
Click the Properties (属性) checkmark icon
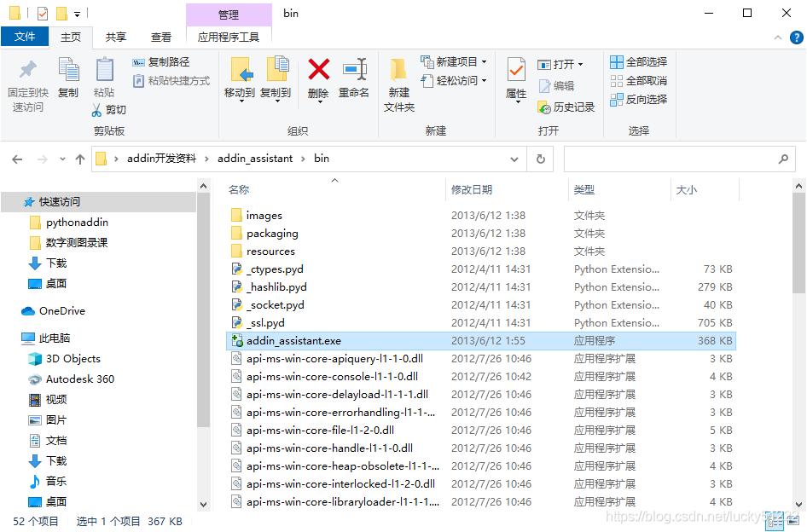(516, 71)
